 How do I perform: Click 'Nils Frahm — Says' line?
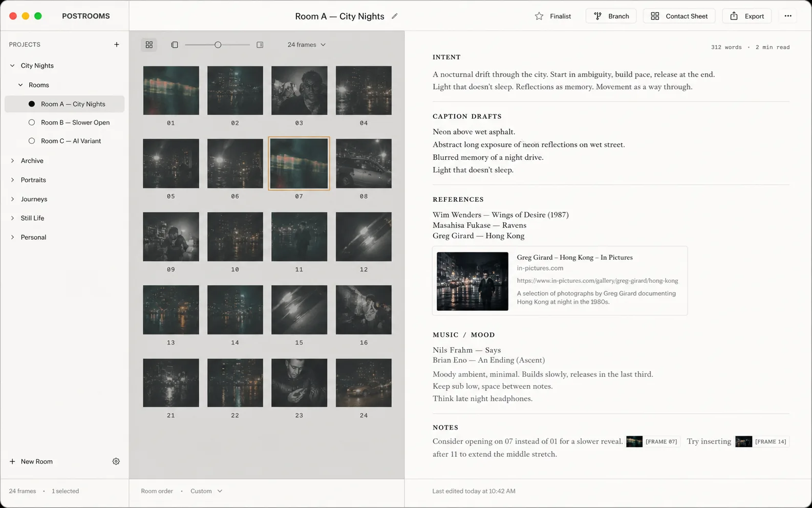coord(466,350)
